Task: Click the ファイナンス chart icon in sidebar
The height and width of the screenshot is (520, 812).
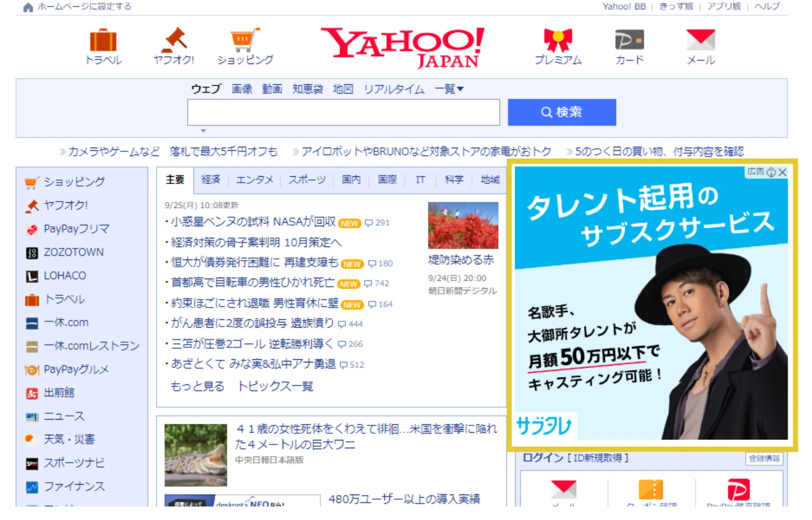Action: 32,487
